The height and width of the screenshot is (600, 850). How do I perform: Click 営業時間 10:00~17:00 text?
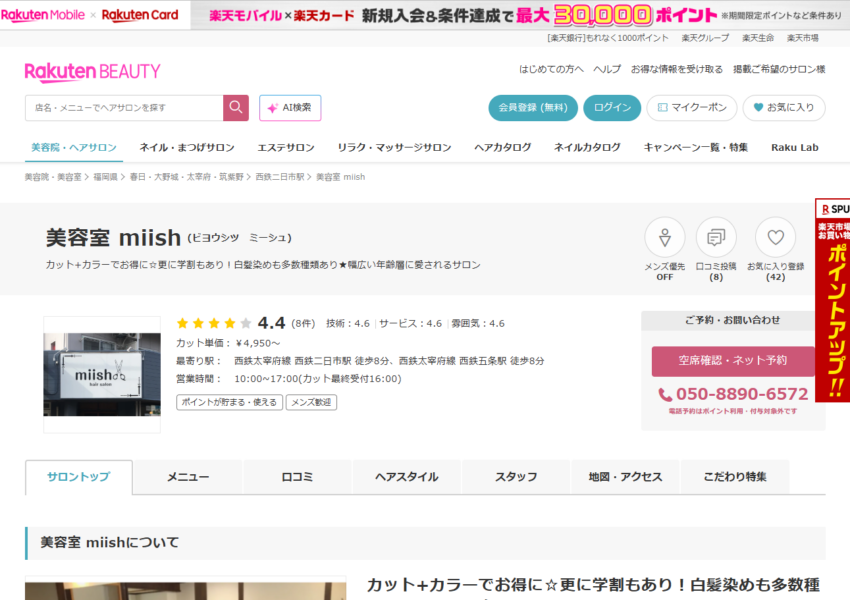point(289,379)
